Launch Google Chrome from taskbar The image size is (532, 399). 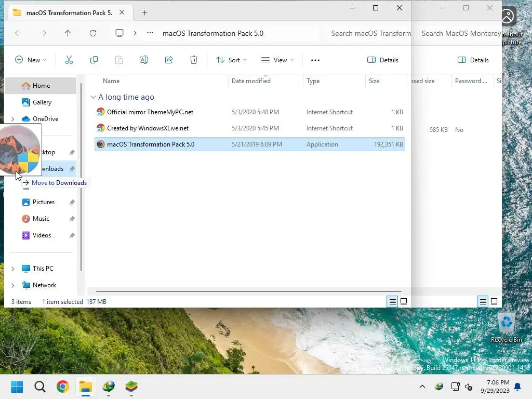click(63, 387)
